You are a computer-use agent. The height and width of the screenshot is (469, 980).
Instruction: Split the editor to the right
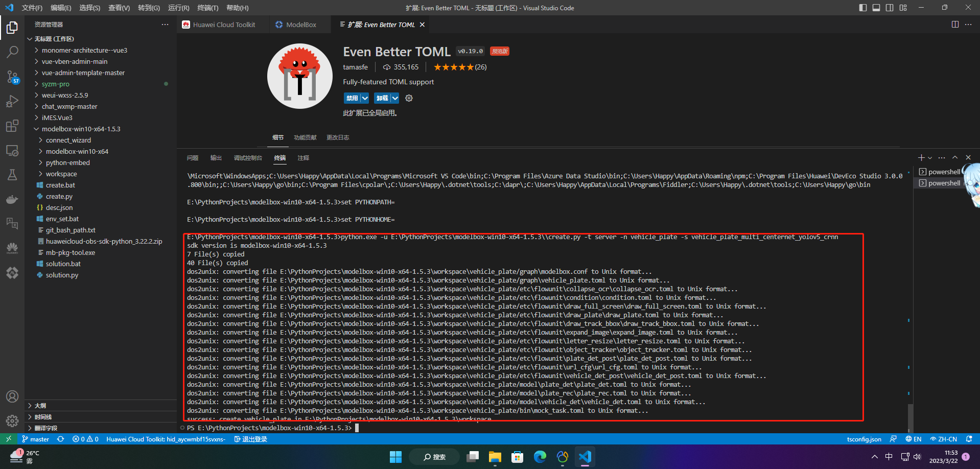pyautogui.click(x=955, y=25)
